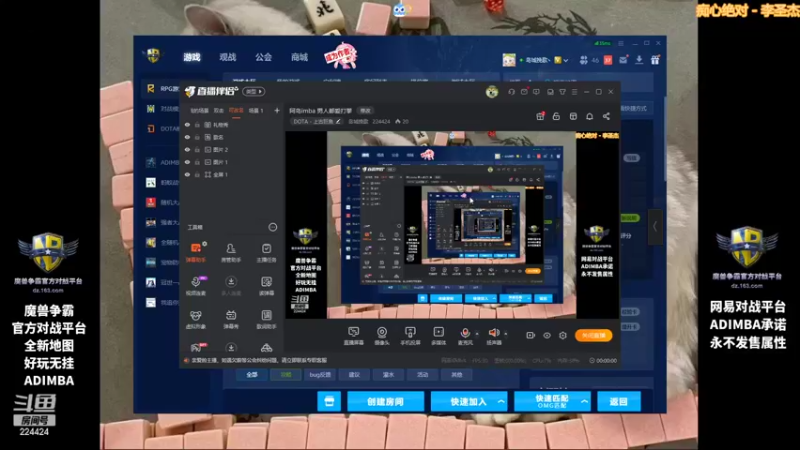Open the 观战 tab in battle platform
Viewport: 800px width, 450px height.
[228, 57]
